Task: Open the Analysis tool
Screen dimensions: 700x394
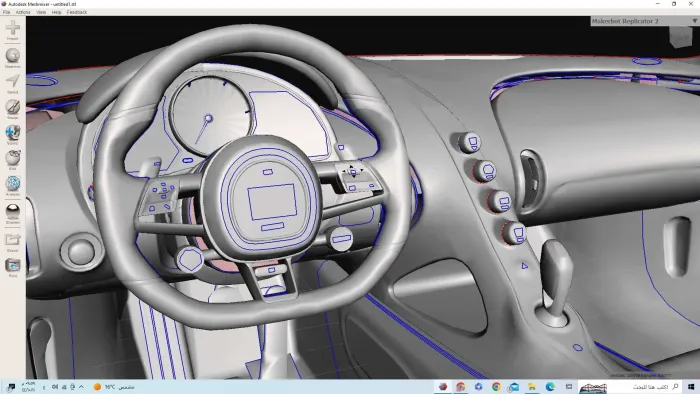Action: click(x=12, y=185)
